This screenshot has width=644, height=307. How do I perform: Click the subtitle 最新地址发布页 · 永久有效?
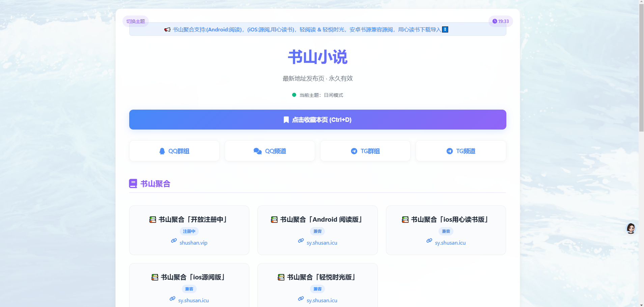point(317,78)
